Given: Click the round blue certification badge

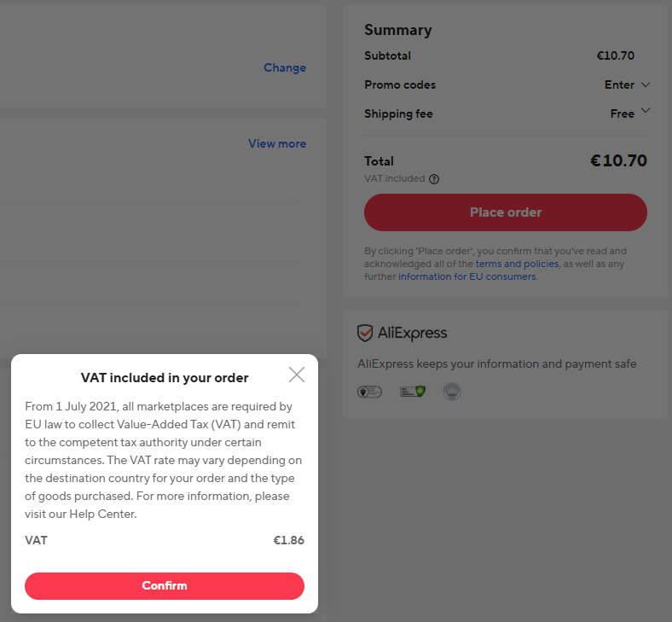Looking at the screenshot, I should click(x=452, y=392).
